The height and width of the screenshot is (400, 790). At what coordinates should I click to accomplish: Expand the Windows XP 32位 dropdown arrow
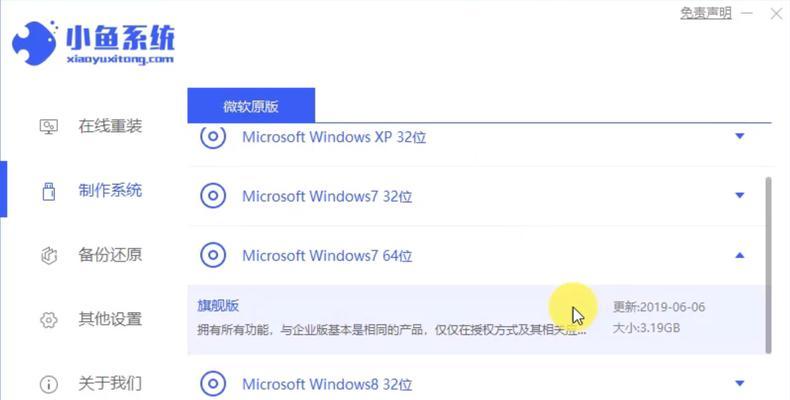click(x=740, y=136)
